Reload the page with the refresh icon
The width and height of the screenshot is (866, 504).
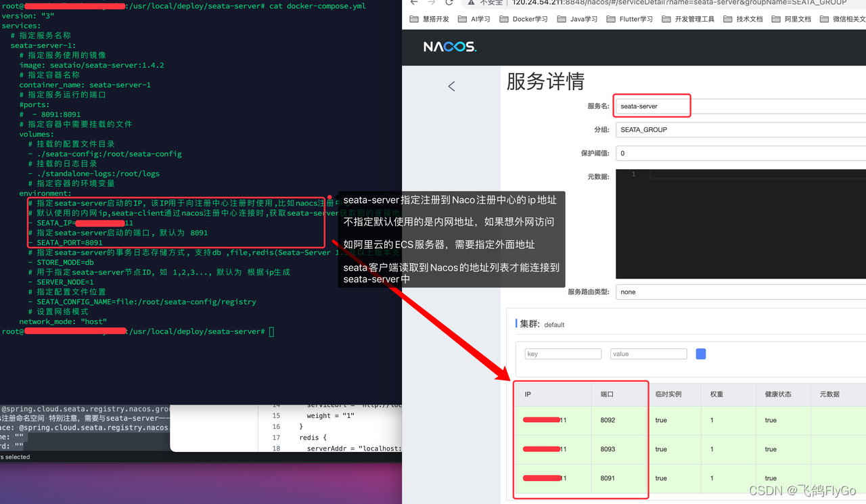click(449, 3)
